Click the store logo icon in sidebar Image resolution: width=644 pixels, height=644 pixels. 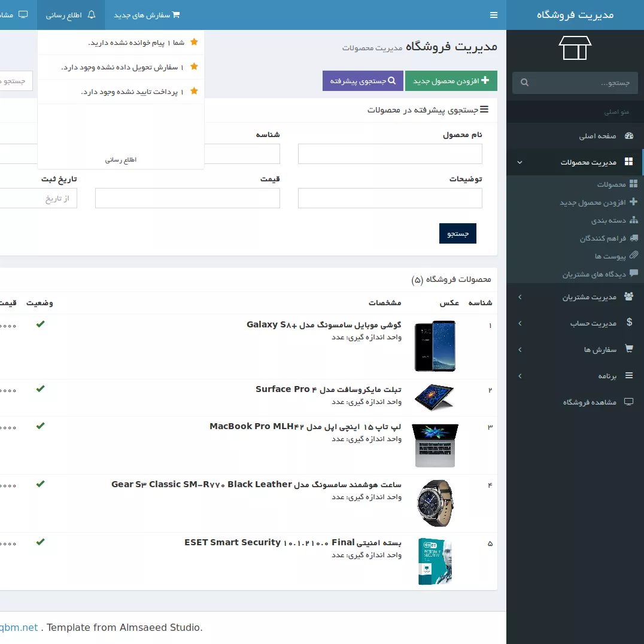[575, 48]
